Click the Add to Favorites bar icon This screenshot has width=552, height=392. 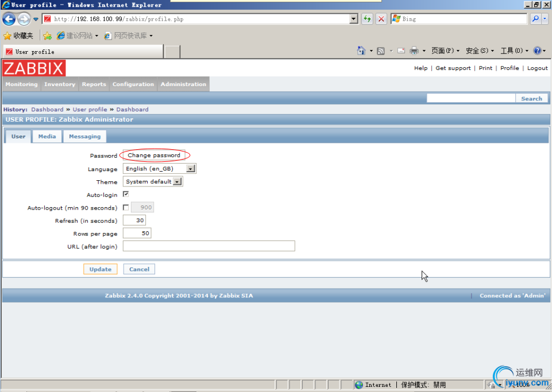click(47, 36)
